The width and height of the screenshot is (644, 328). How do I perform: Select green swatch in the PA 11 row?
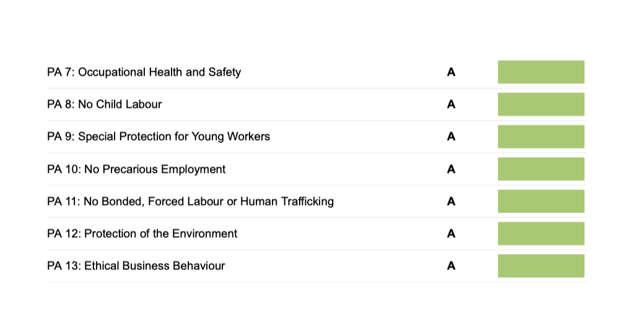click(541, 201)
